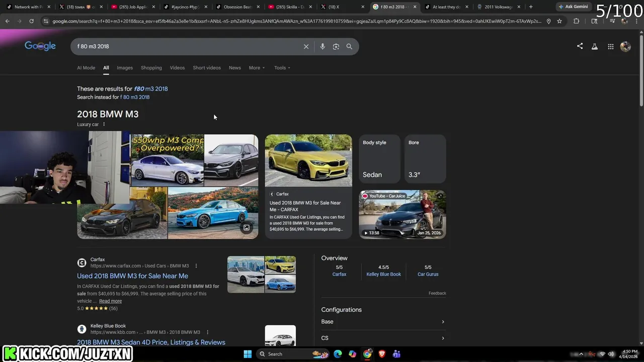Image resolution: width=644 pixels, height=362 pixels.
Task: Switch to the 2011 Volkswagen browser tab
Action: 498,7
